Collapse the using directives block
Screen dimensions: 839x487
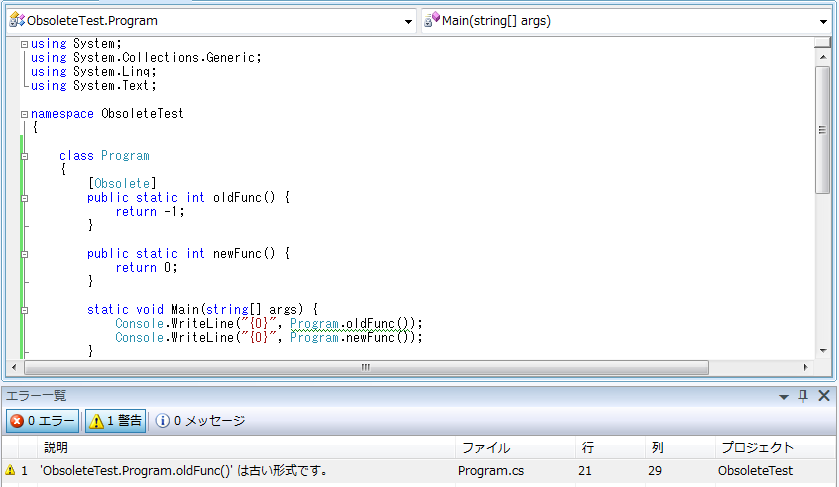coord(24,44)
